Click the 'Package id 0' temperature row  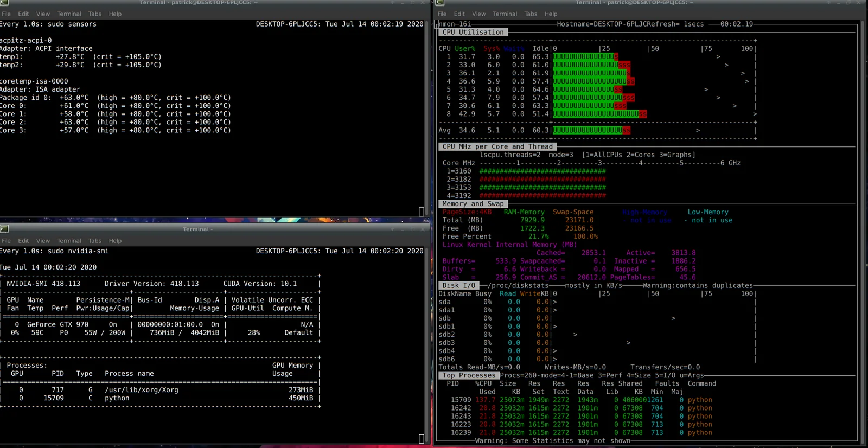[x=116, y=98]
